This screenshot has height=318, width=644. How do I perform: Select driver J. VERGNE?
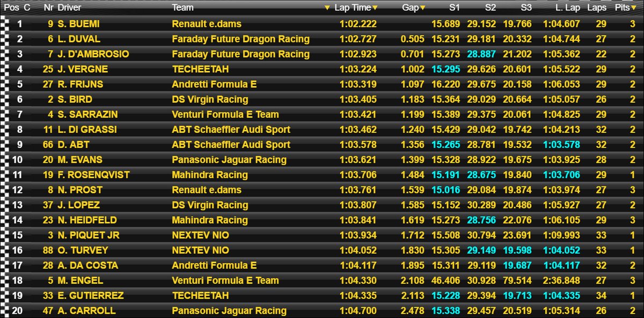pyautogui.click(x=82, y=69)
